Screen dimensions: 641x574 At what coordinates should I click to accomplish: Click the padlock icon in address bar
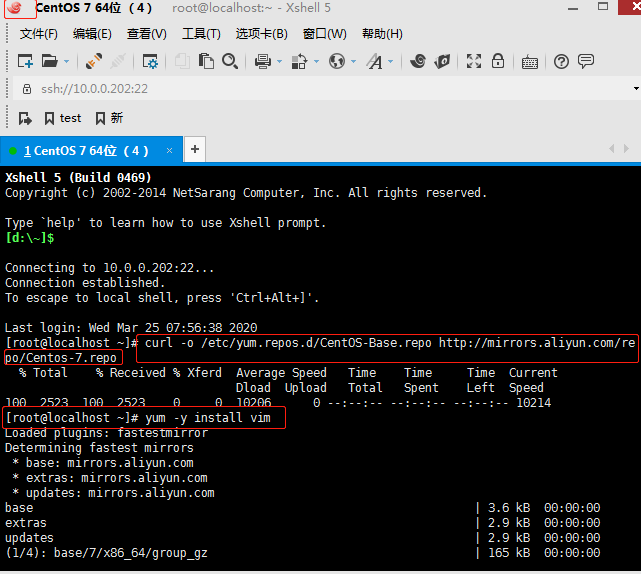(x=27, y=89)
